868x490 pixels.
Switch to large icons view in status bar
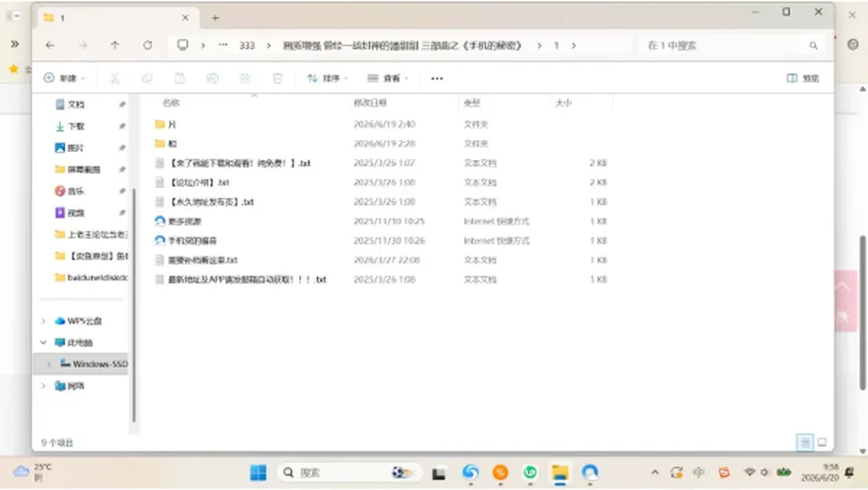point(822,442)
